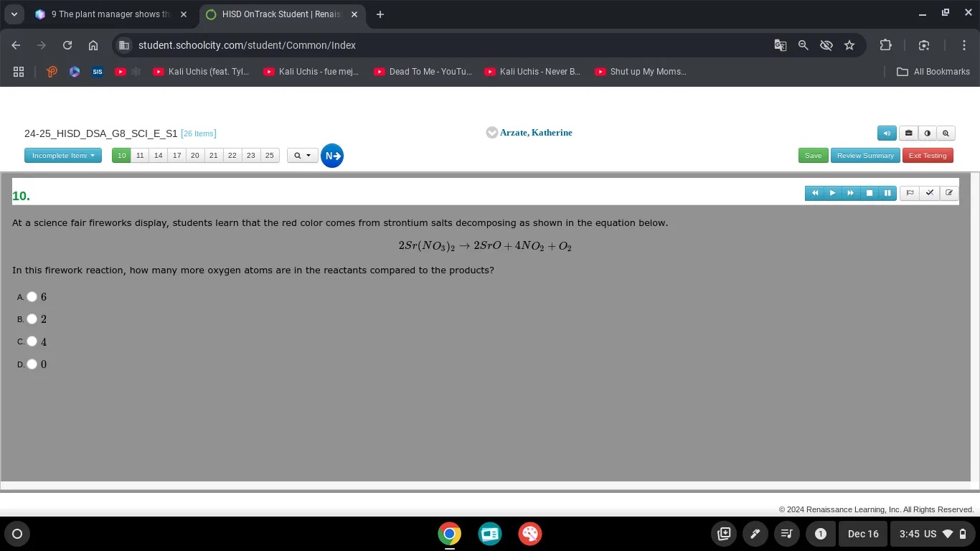The height and width of the screenshot is (551, 980).
Task: Switch to the plant manager browser tab
Action: (111, 14)
